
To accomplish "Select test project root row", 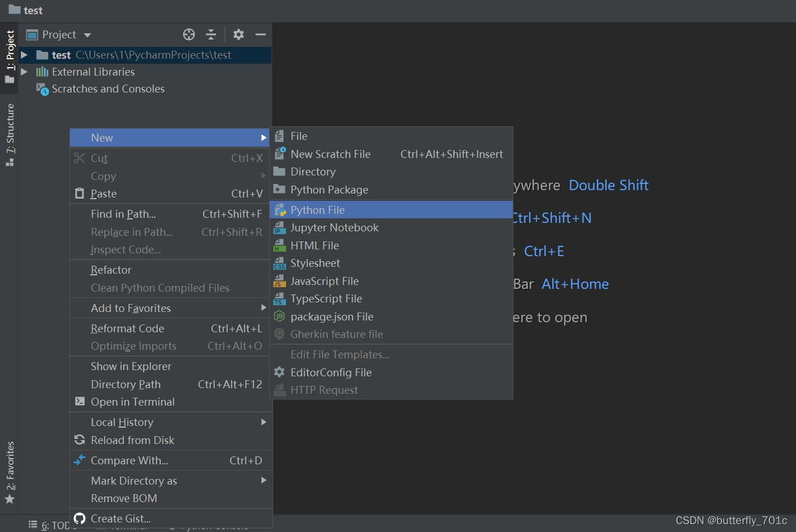I will pyautogui.click(x=145, y=55).
